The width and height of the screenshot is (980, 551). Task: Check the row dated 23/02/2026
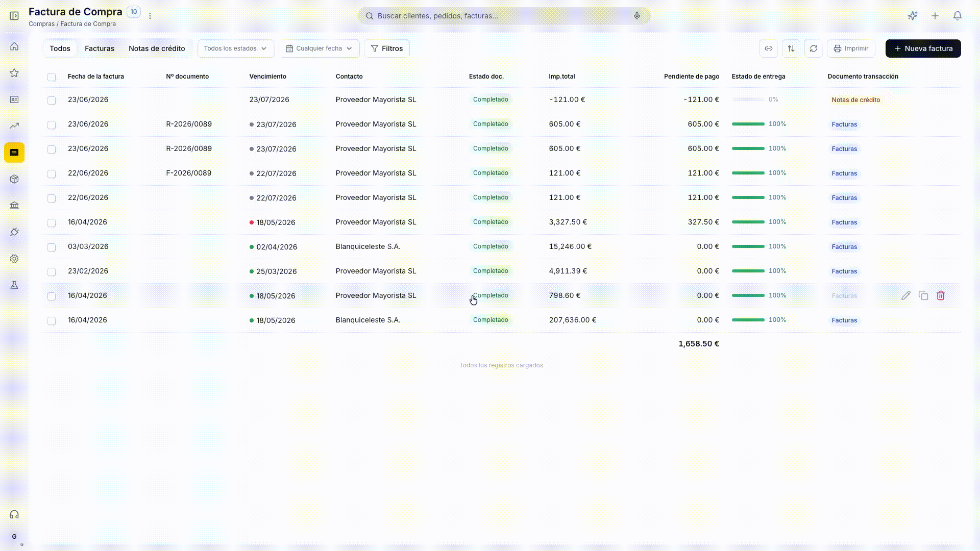click(x=52, y=272)
